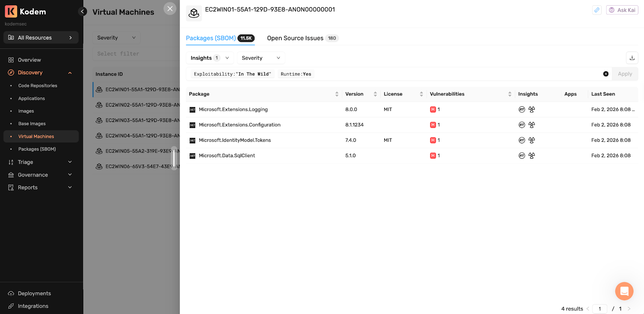
Task: Click biohazard icon for Microsoft.Data.SqlClient
Action: pyautogui.click(x=532, y=156)
